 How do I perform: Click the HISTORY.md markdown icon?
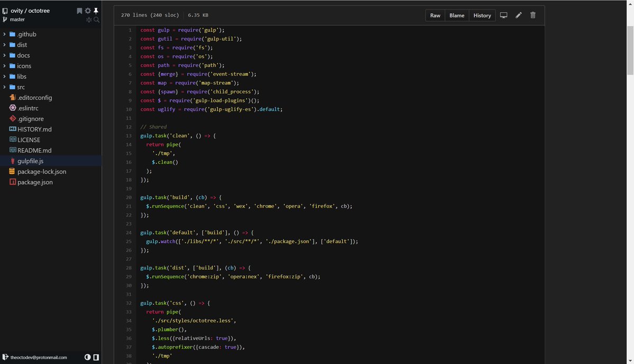13,129
